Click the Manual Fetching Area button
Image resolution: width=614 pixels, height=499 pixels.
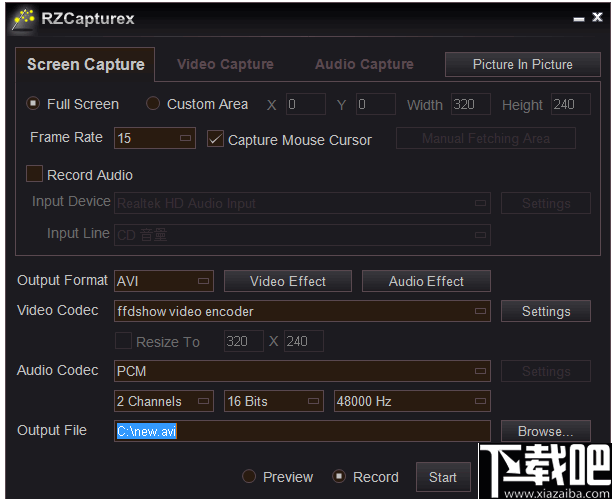pyautogui.click(x=486, y=138)
